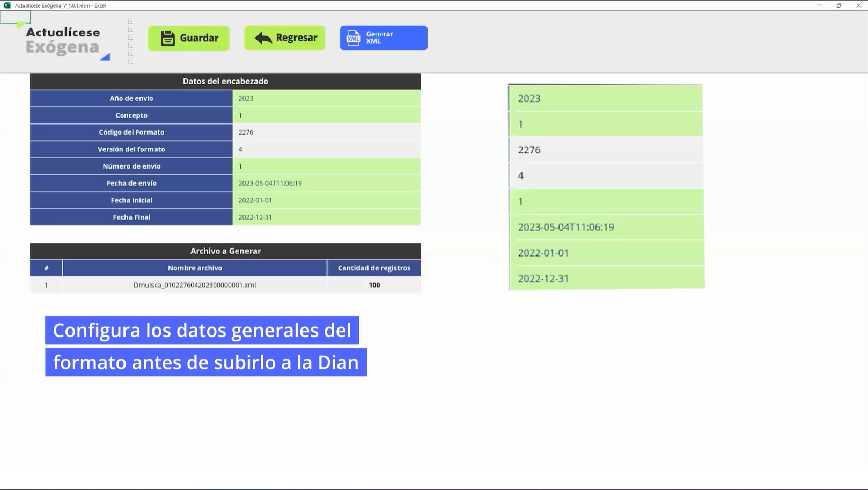Click the Fecha de envío timestamp cell
The height and width of the screenshot is (490, 868).
pos(327,183)
